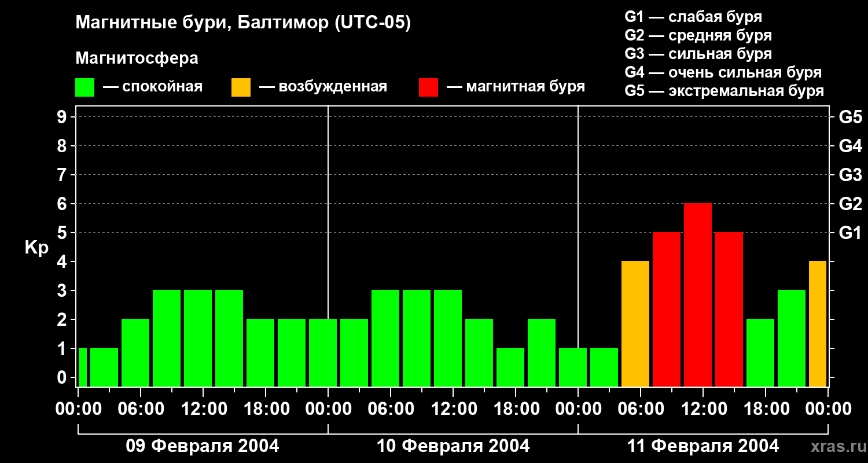Click the 'Kp' axis label
868x463 pixels.
pos(37,248)
